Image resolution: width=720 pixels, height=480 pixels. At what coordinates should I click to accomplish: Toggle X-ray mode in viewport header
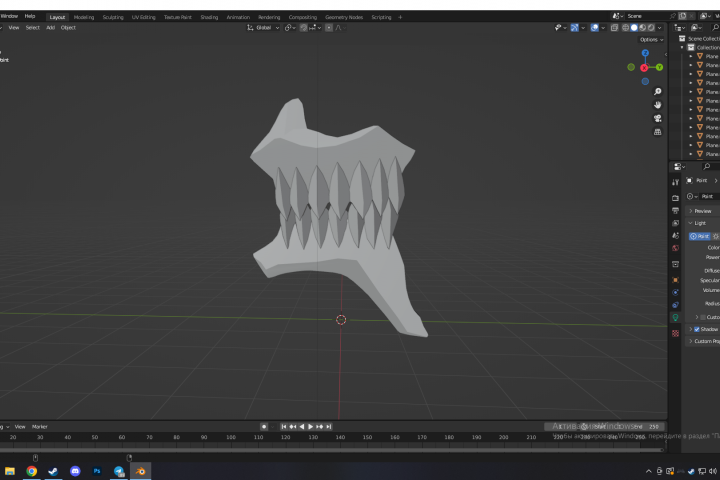coord(614,28)
